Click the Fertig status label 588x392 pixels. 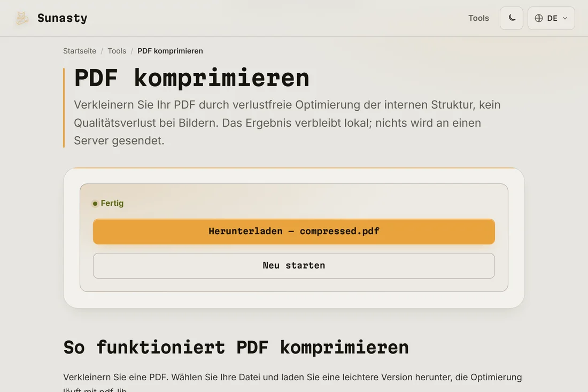click(x=112, y=203)
